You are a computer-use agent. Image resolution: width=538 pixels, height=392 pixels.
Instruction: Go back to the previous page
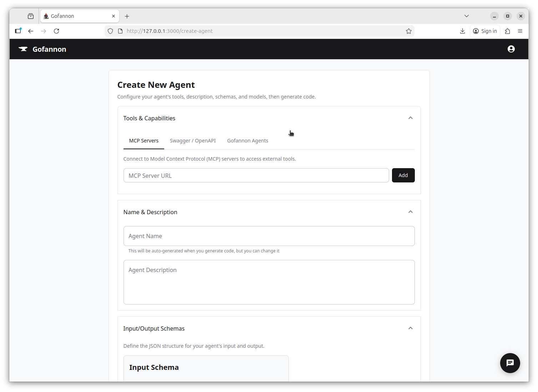point(31,31)
